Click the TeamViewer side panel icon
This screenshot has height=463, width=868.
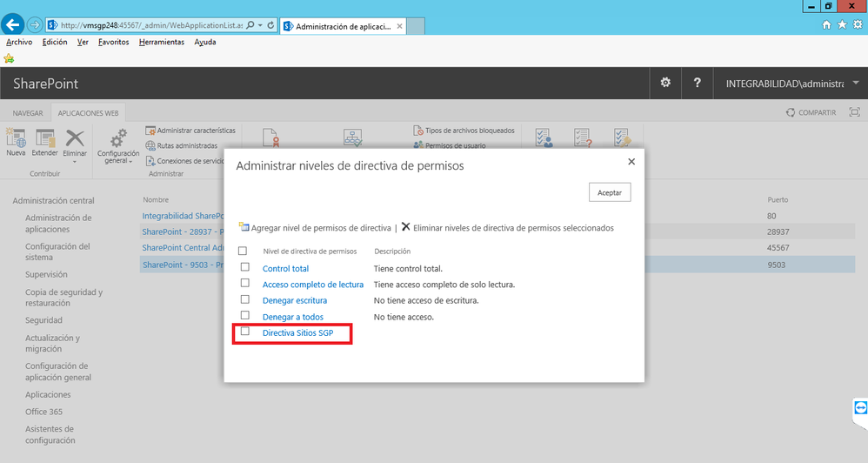(x=860, y=409)
